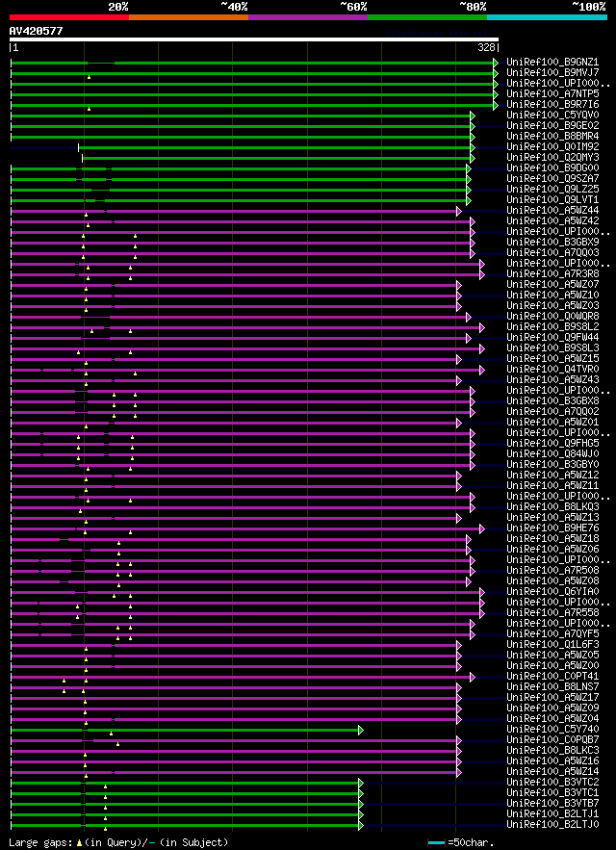
Task: Click the green arrowhead on the B3VTC2 row
Action: [361, 783]
